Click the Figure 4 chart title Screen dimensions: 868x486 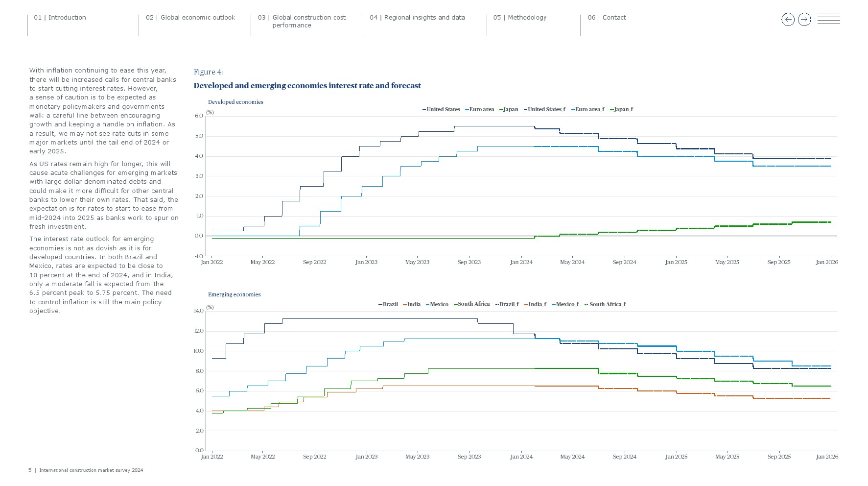[x=307, y=86]
